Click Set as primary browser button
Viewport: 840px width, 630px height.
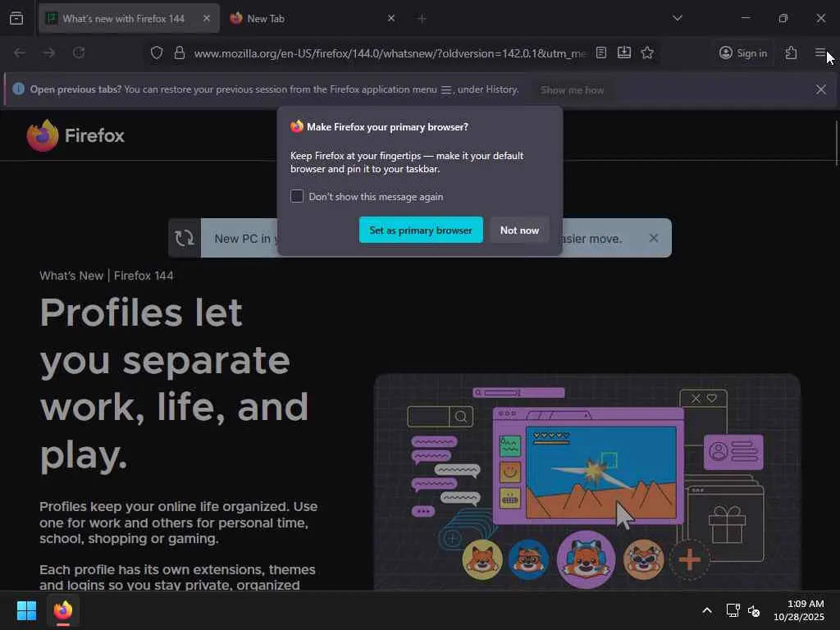click(421, 230)
